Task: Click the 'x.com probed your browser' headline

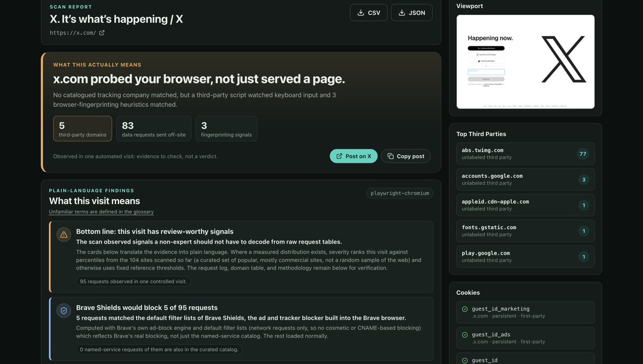Action: pyautogui.click(x=199, y=79)
